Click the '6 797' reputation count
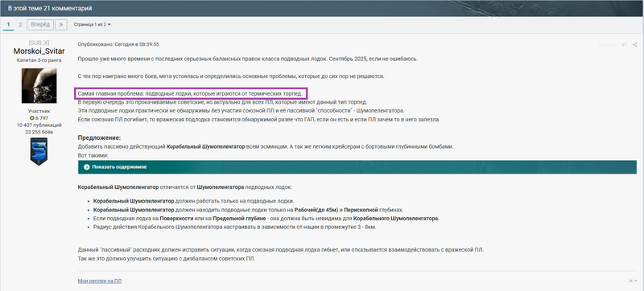644x291 pixels. coord(42,118)
